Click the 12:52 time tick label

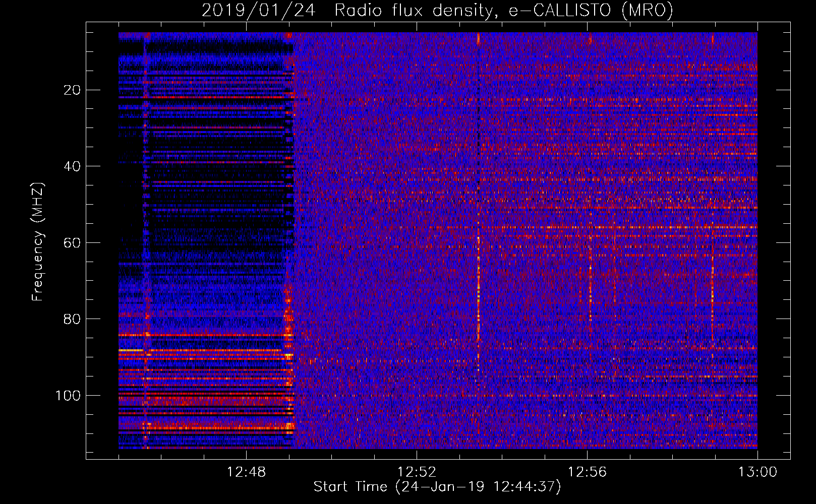point(417,472)
